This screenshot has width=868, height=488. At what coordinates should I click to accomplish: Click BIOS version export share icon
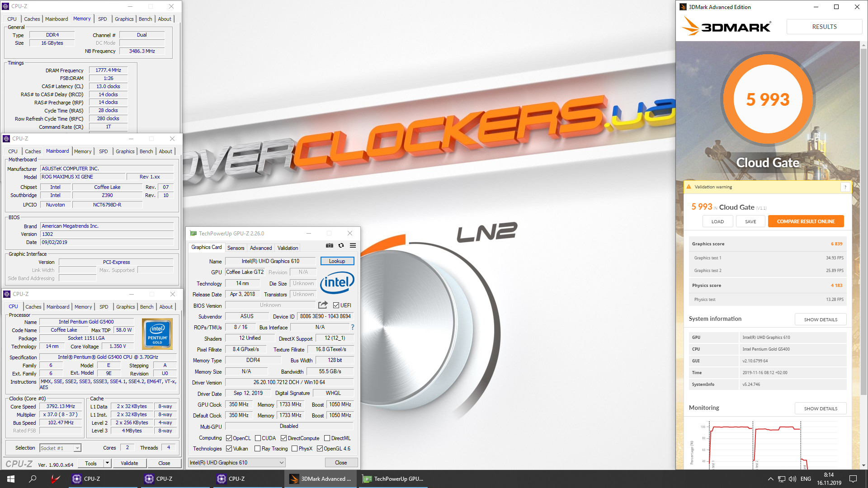[323, 305]
